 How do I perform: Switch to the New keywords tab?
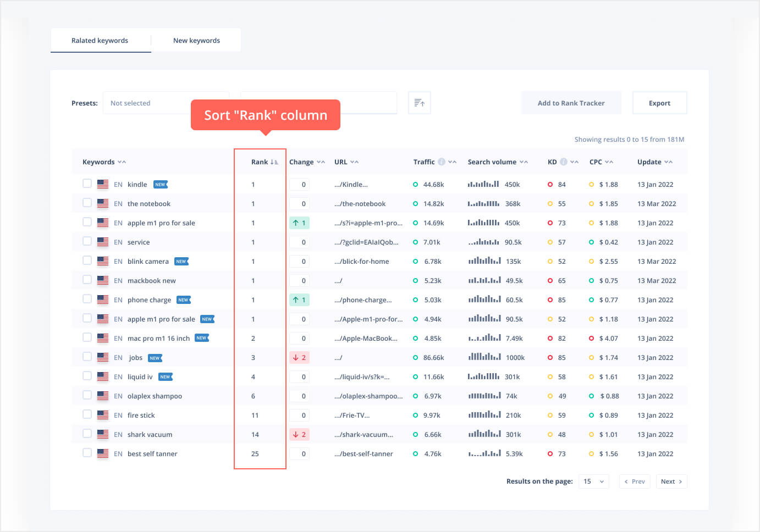pos(196,41)
